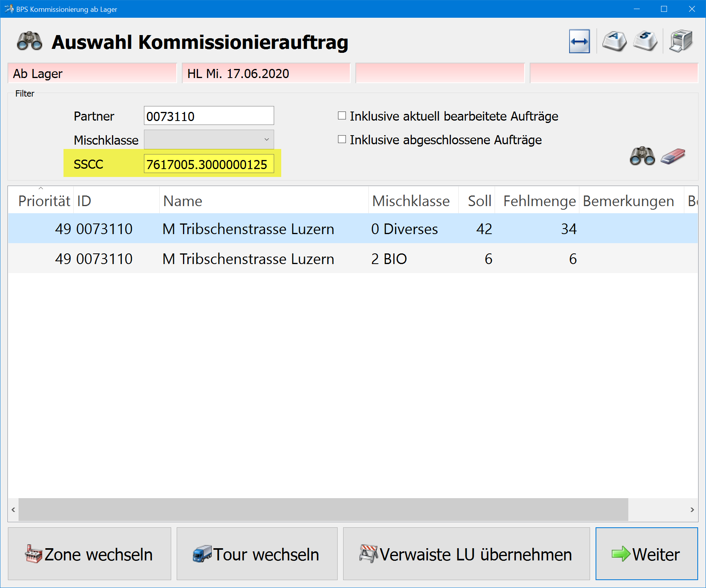Enable Inklusive abgeschlossene Aufträge checkbox
The image size is (706, 588).
(x=342, y=140)
